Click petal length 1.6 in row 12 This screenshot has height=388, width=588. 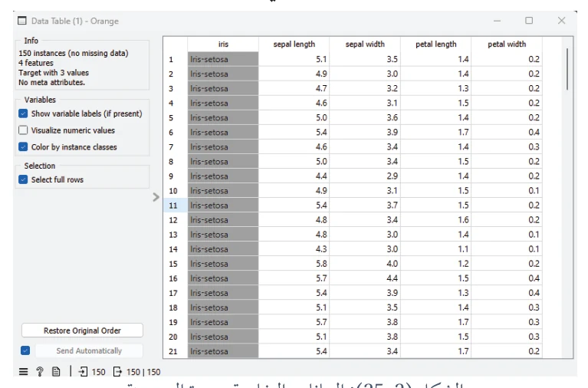point(435,220)
